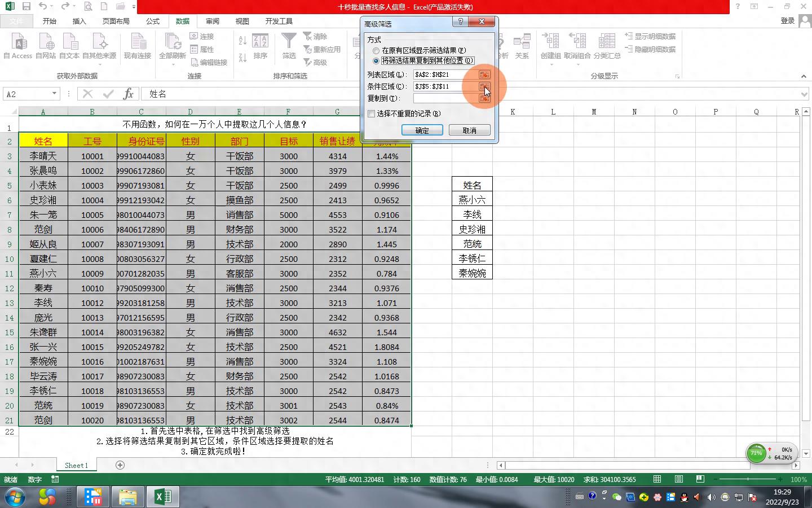Open the Sheet1 worksheet tab

click(x=76, y=465)
